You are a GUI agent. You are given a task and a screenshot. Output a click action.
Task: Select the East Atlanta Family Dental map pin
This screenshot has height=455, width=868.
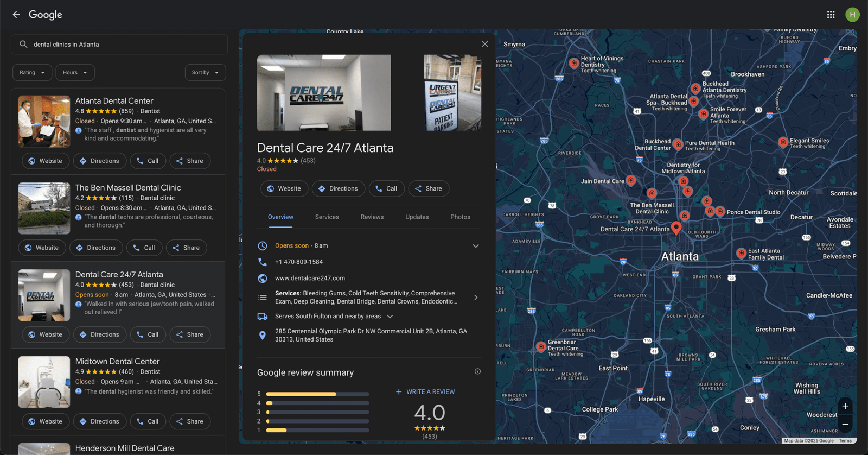[741, 253]
